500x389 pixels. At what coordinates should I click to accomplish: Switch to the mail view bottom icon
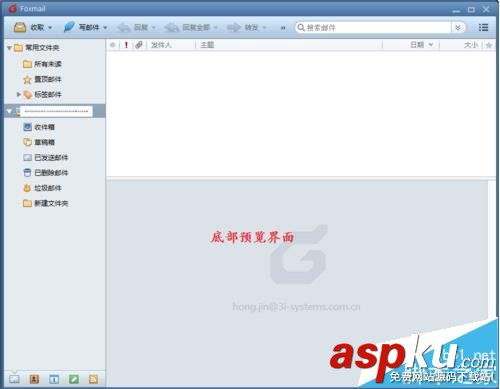tap(14, 379)
